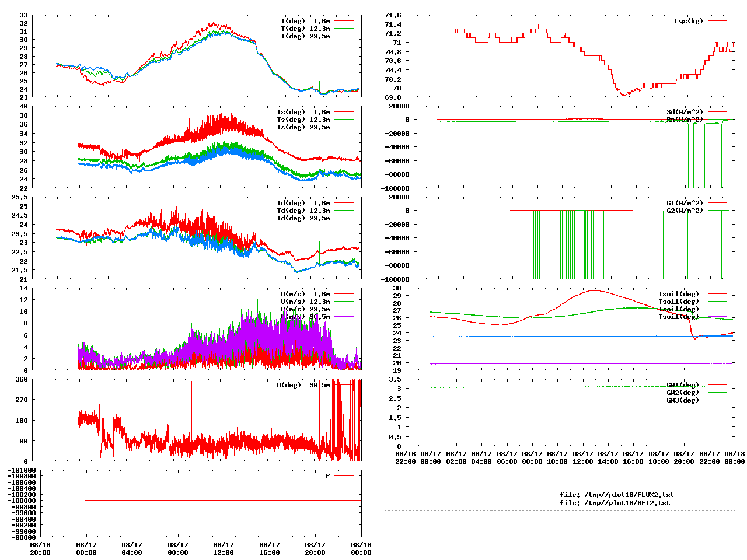Click the 360 y-axis value on direction plot
Screen dimensions: 747x560
22,379
